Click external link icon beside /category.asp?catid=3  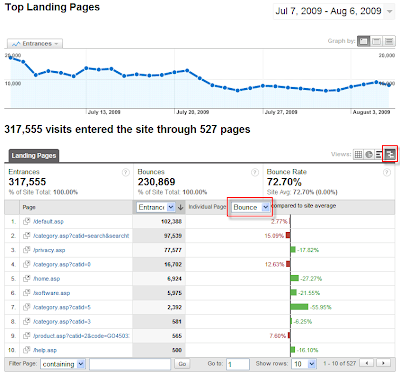[27, 321]
